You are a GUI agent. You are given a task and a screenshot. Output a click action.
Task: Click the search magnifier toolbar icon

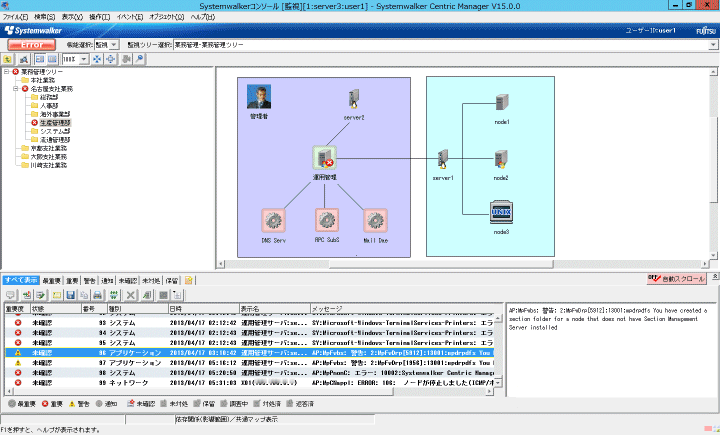click(x=139, y=59)
